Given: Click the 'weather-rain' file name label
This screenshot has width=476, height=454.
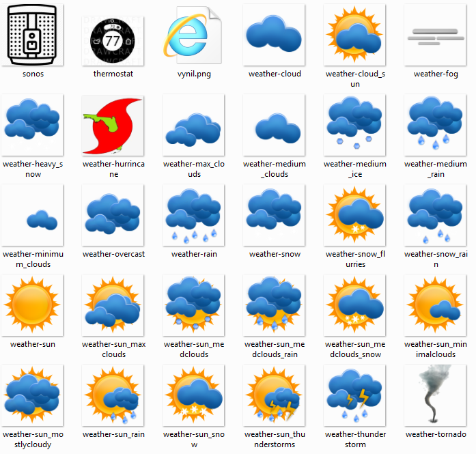Looking at the screenshot, I should [x=194, y=254].
